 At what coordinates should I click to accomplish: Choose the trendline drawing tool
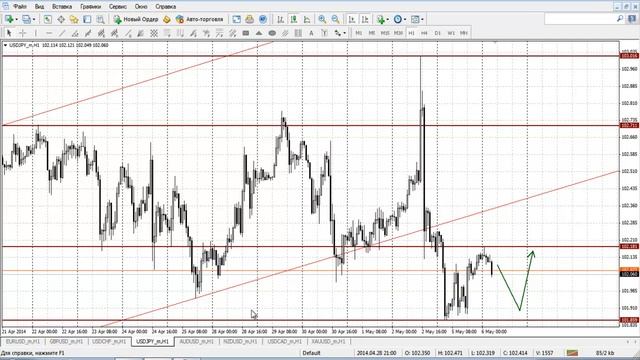[x=62, y=33]
